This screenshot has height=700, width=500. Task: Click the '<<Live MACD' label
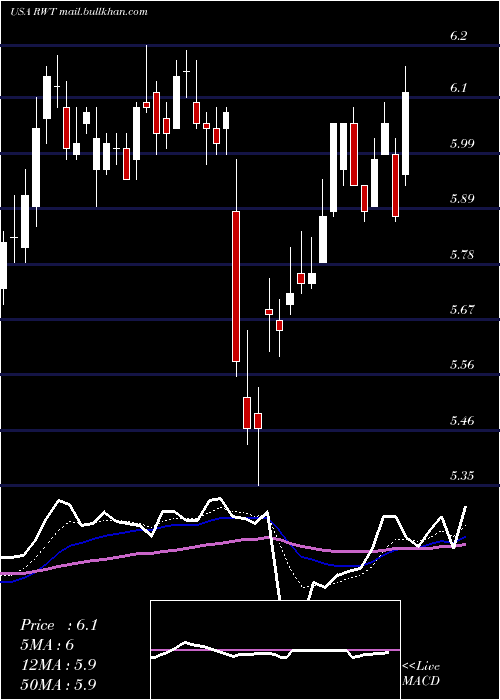[421, 673]
